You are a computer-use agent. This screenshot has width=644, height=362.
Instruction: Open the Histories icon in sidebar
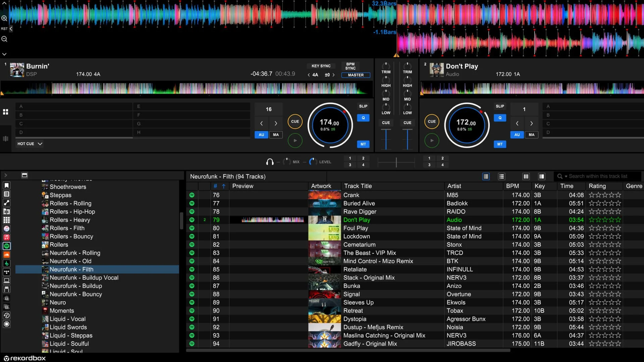coord(6,315)
